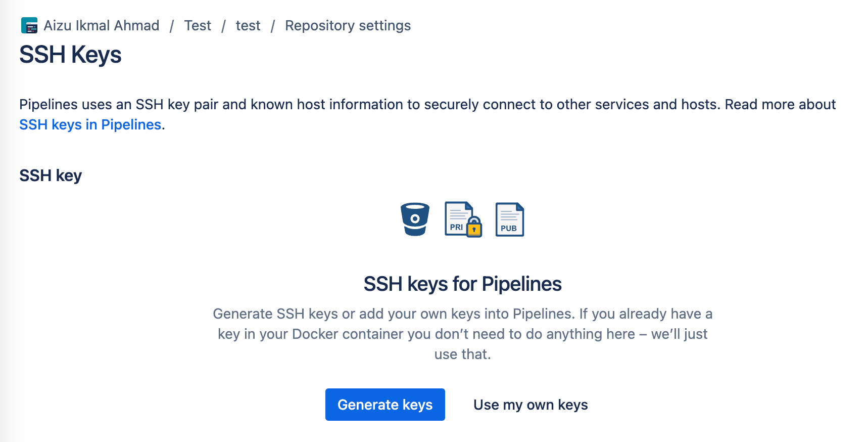Go to the Test project breadcrumb
The width and height of the screenshot is (868, 442).
coord(198,25)
